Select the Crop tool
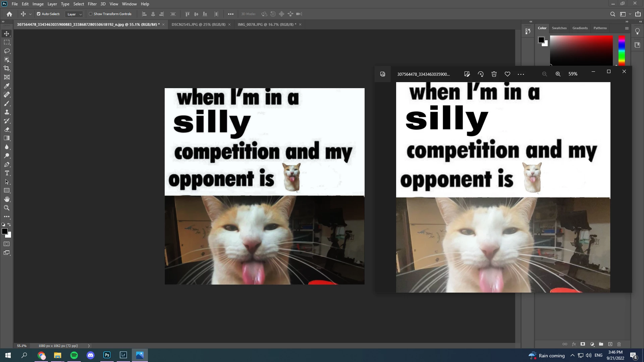Image resolution: width=644 pixels, height=362 pixels. pos(7,68)
